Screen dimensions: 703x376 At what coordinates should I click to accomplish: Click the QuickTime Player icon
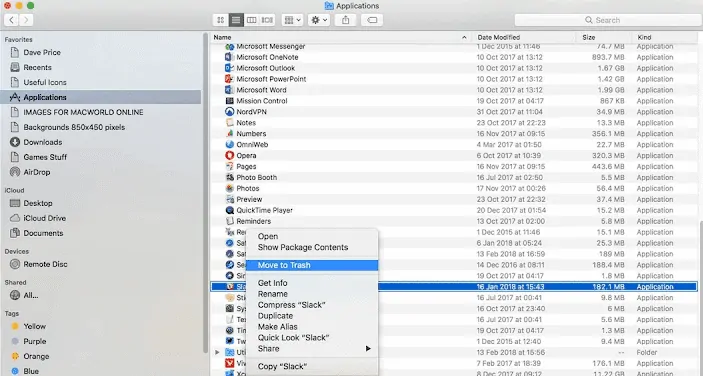pos(230,210)
